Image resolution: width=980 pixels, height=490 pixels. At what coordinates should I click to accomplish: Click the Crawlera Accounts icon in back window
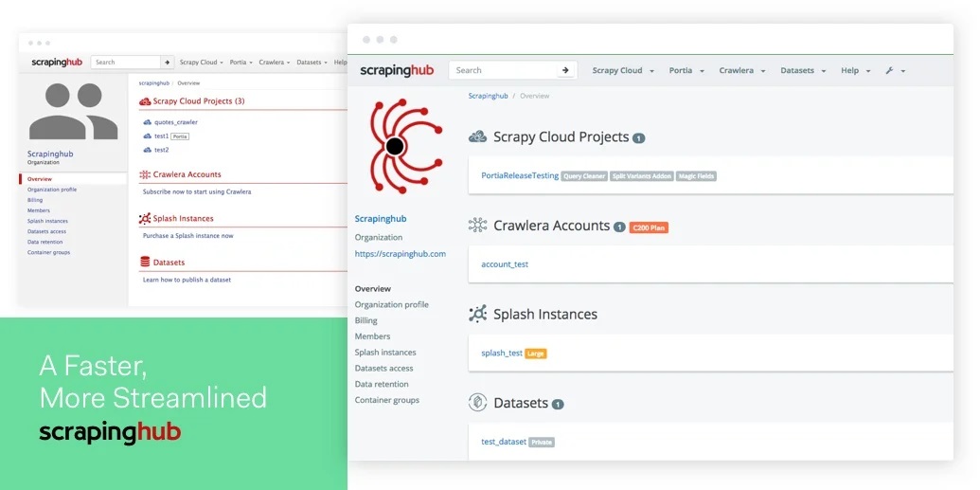pyautogui.click(x=145, y=174)
